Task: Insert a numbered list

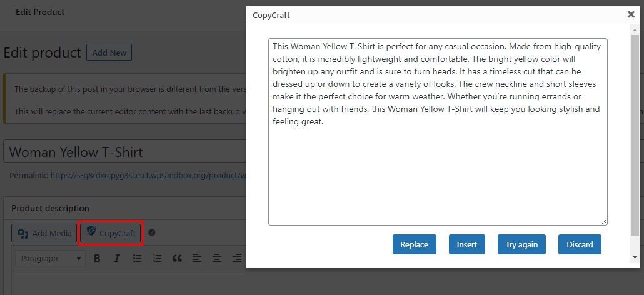Action: (x=157, y=258)
